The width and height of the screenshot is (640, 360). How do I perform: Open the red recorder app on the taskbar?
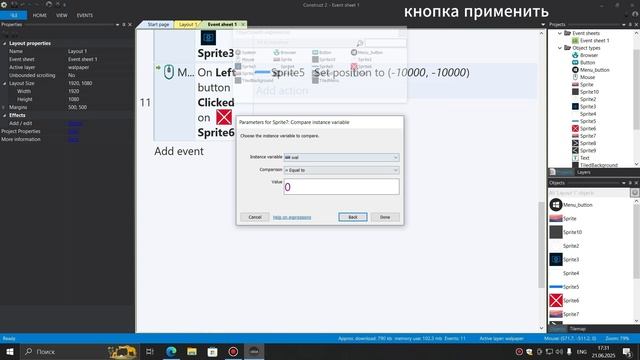(x=233, y=352)
